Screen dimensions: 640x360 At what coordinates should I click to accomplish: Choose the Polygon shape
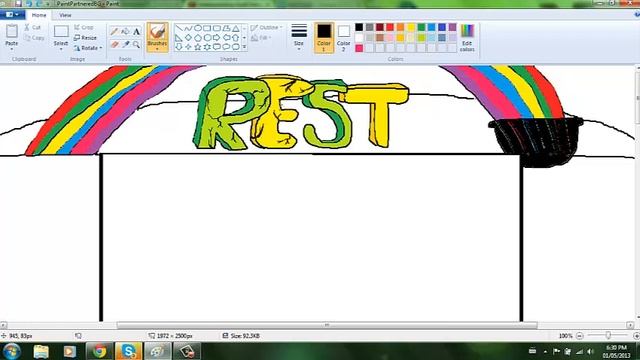(x=226, y=29)
